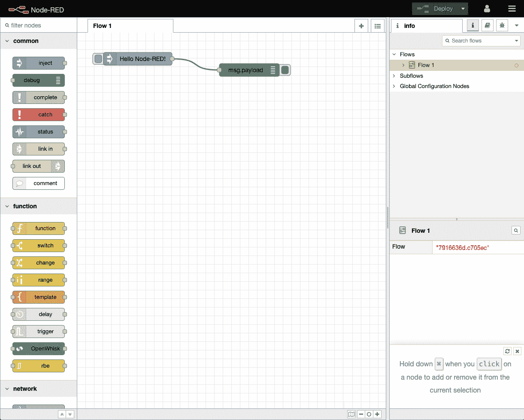Screen dimensions: 524x420
Task: Collapse the network palette category
Action: pyautogui.click(x=39, y=389)
